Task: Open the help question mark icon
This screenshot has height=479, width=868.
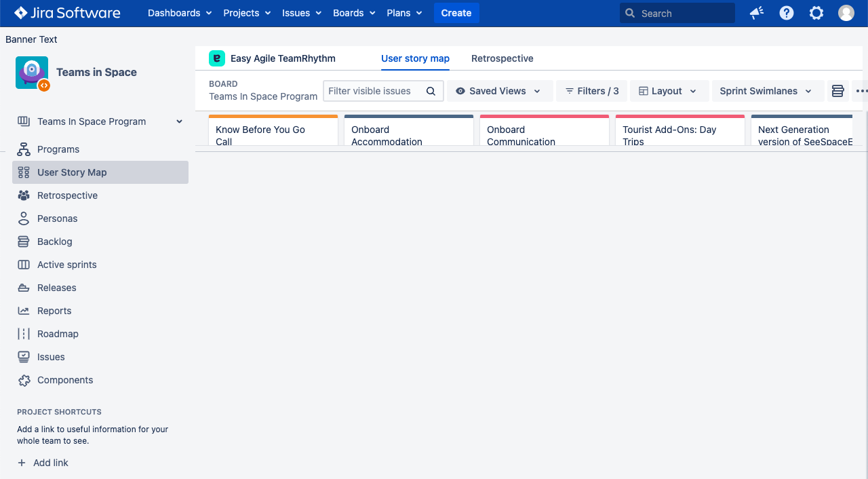Action: point(787,13)
